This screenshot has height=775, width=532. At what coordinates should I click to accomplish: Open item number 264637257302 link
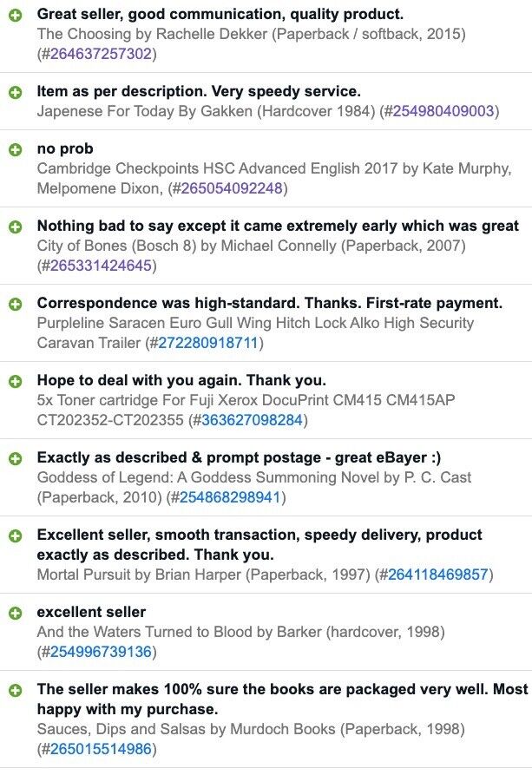click(x=101, y=54)
